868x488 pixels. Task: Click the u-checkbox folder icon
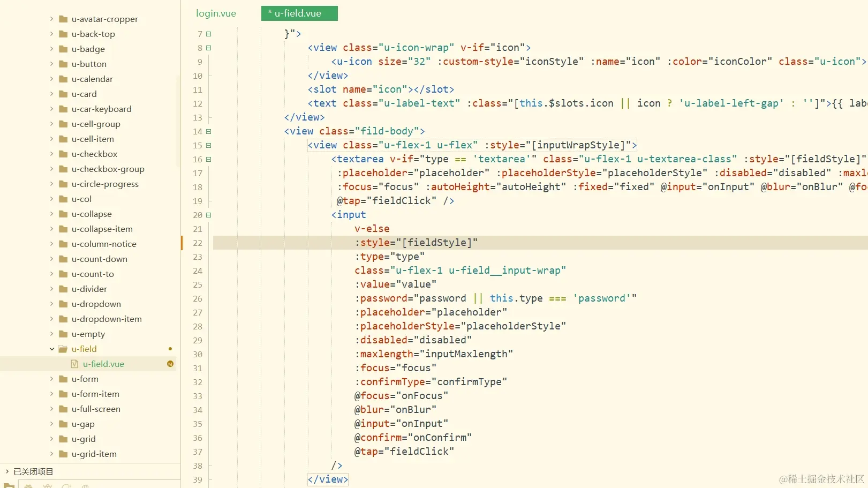(x=63, y=154)
